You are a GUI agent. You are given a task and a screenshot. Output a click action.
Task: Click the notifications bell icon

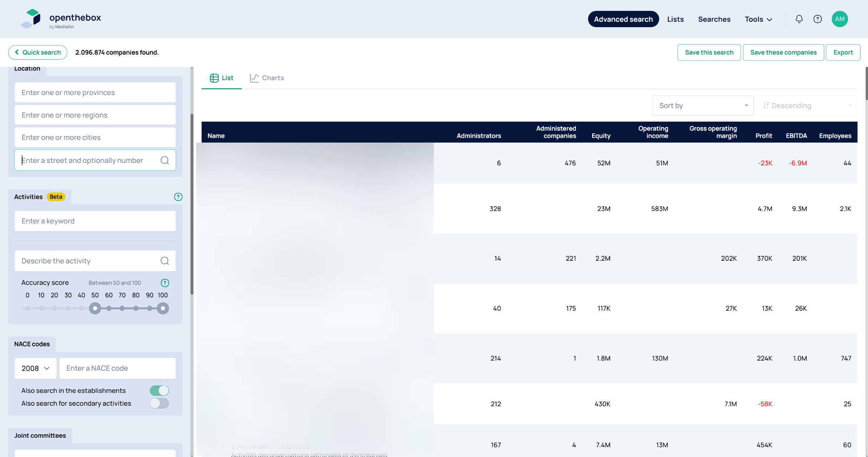coord(799,19)
